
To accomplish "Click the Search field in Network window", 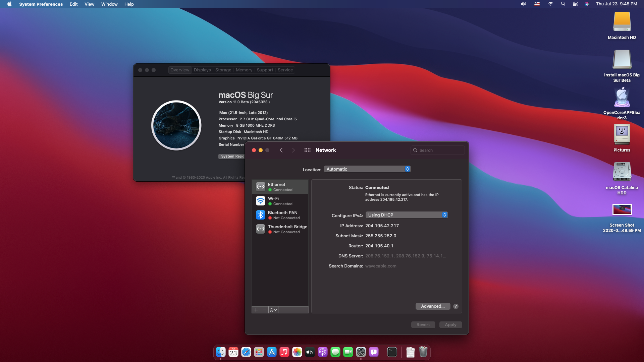I will coord(438,150).
